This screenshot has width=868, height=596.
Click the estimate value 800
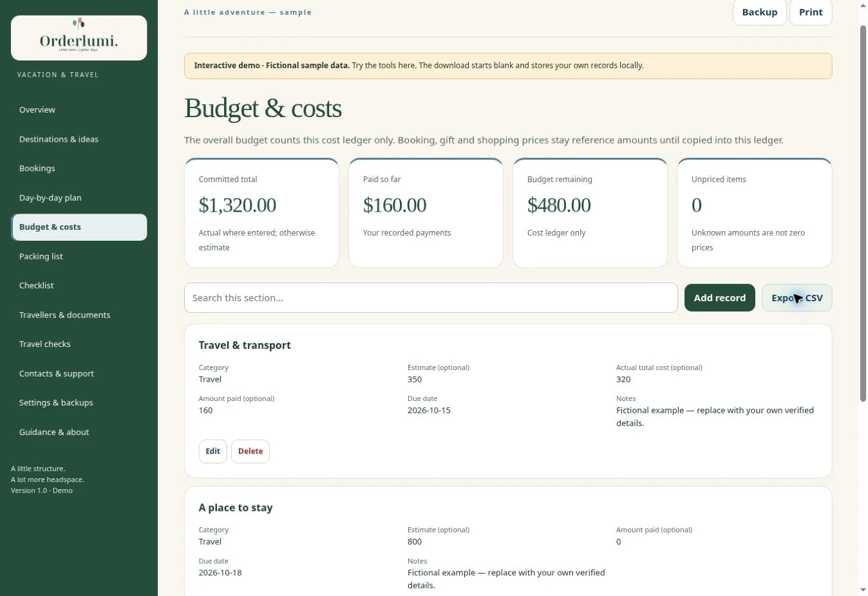click(x=415, y=542)
